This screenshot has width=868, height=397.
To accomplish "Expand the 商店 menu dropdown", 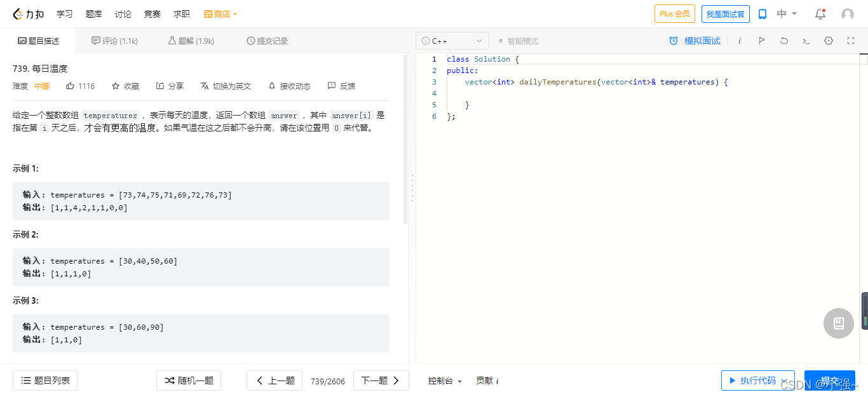I will 220,14.
